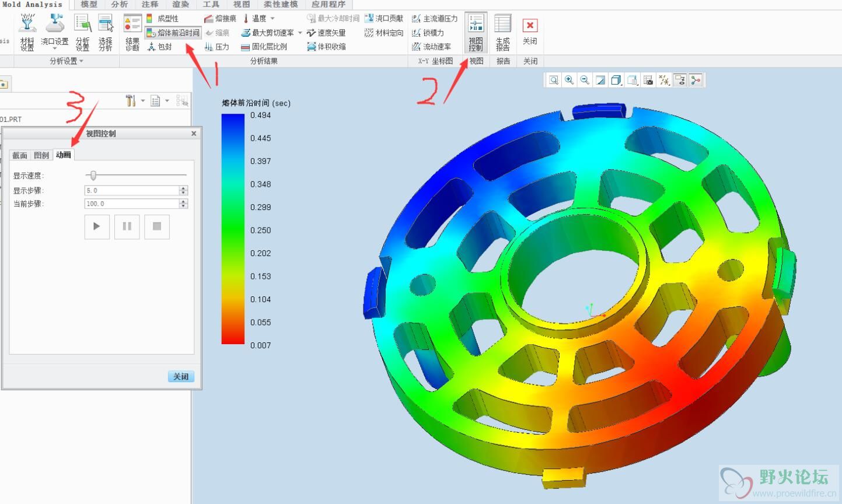Open the 截面 tab in 视图控制
Screen dimensions: 842x504
20,155
